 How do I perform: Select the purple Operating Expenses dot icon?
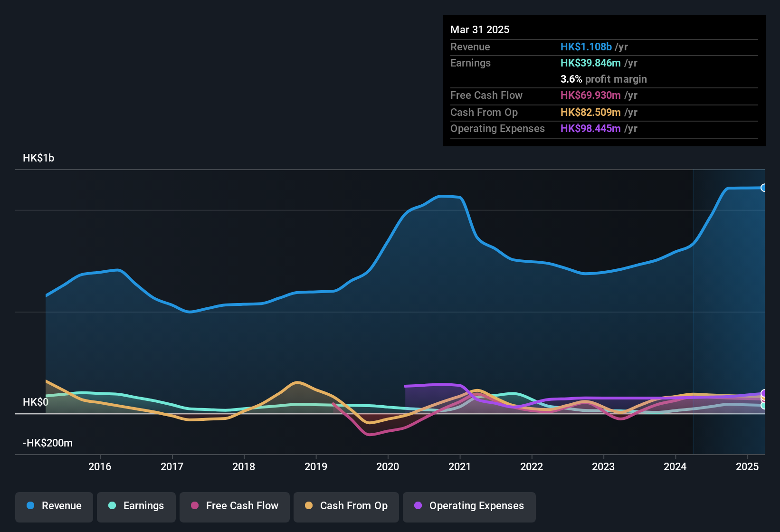[x=418, y=506]
